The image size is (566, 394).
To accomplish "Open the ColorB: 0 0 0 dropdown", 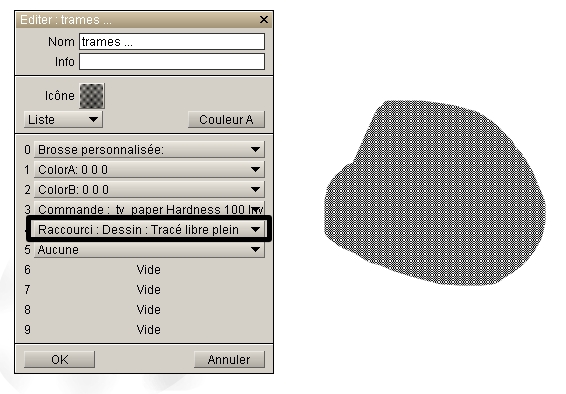I will [149, 189].
